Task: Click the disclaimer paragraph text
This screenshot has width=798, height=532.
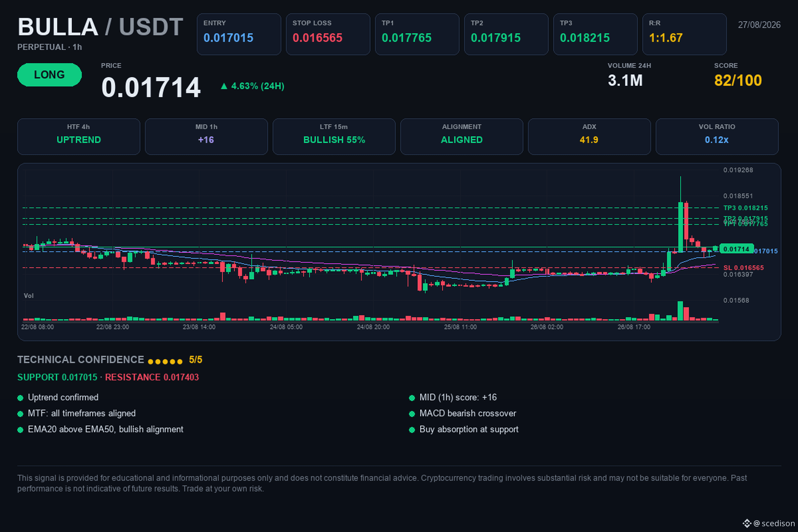Action: [x=382, y=483]
